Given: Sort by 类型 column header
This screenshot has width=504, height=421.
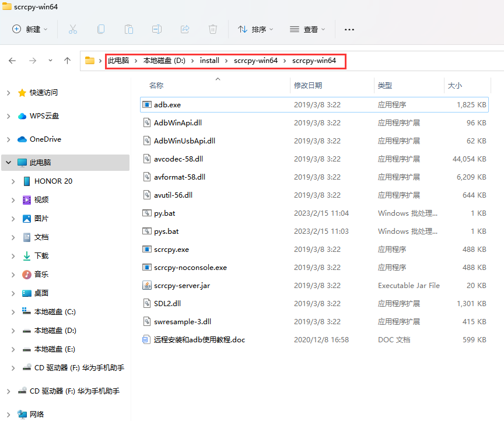Looking at the screenshot, I should click(385, 86).
